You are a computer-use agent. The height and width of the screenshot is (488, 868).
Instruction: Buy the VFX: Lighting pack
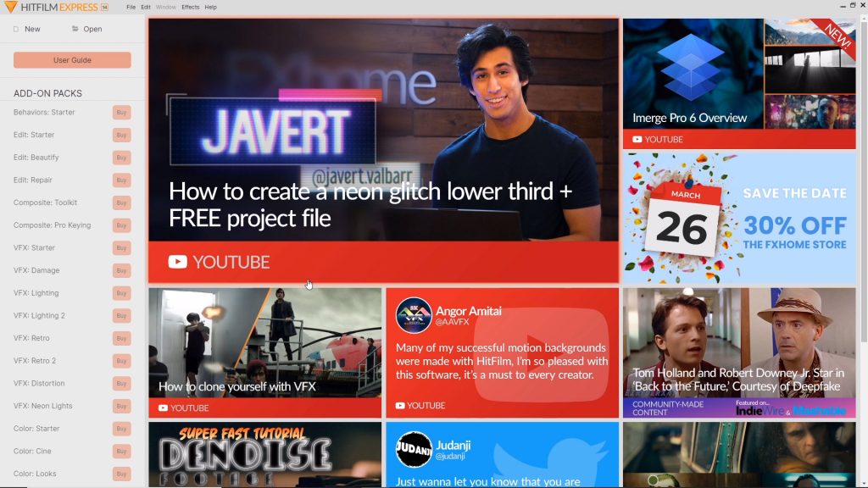(x=122, y=293)
